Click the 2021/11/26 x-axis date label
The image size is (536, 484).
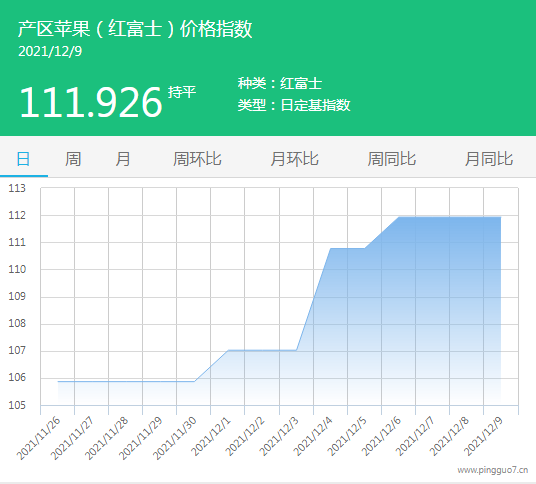(x=39, y=438)
